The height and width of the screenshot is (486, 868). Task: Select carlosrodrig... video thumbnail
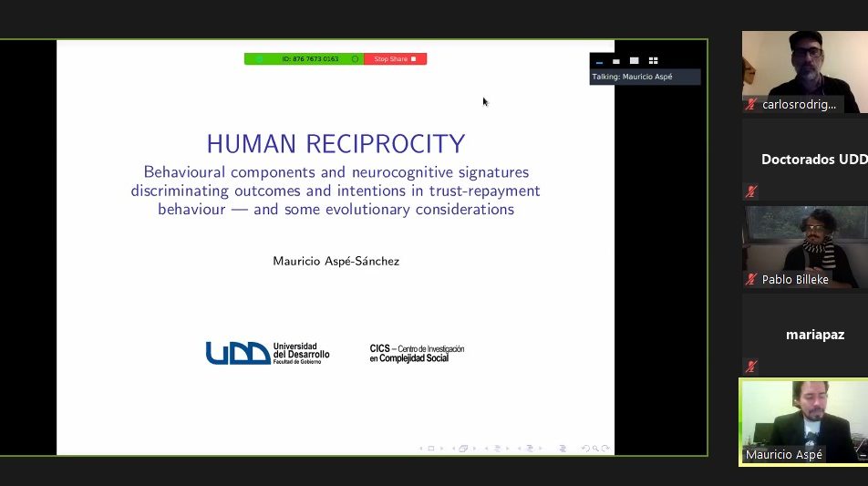click(x=804, y=71)
